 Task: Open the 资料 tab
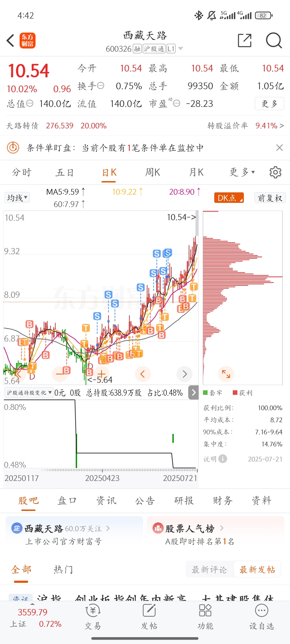[x=262, y=501]
